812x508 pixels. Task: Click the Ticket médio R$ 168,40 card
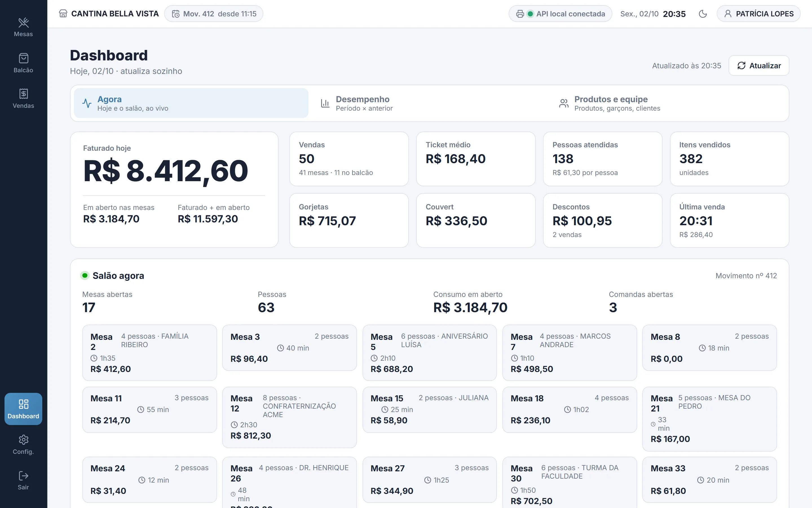pos(475,159)
